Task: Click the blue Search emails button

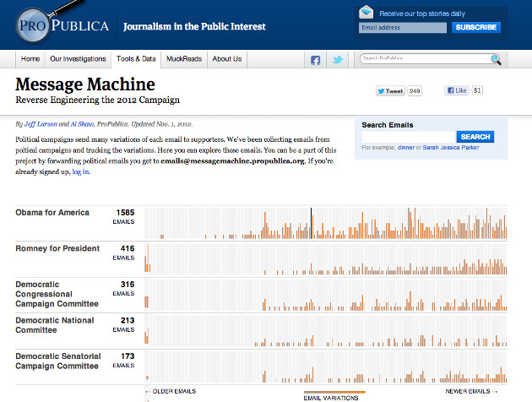Action: click(475, 137)
